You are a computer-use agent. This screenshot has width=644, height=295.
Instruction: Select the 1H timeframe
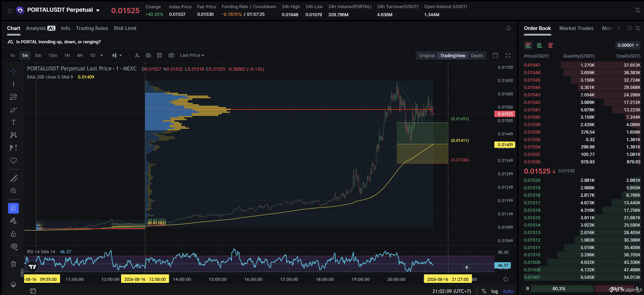(67, 55)
